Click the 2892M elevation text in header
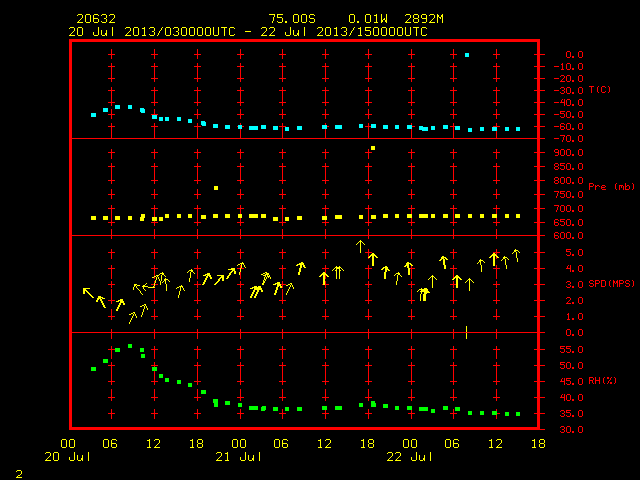The width and height of the screenshot is (640, 480). click(x=424, y=19)
